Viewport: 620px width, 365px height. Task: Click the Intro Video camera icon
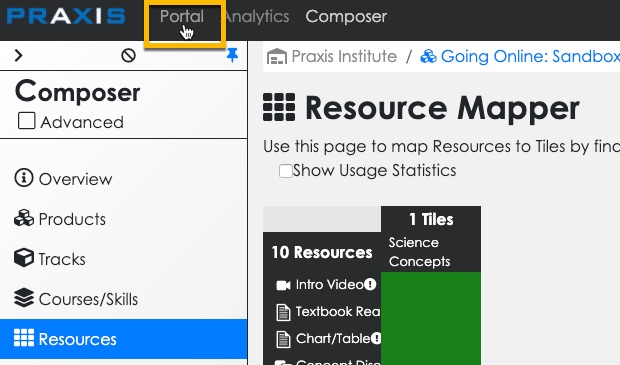pyautogui.click(x=283, y=285)
